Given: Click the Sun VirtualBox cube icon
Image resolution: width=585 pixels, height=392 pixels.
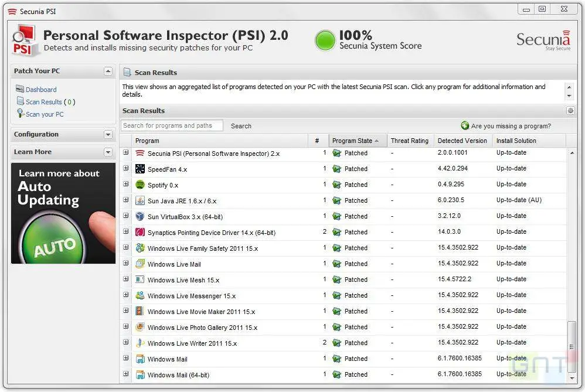Looking at the screenshot, I should 140,216.
